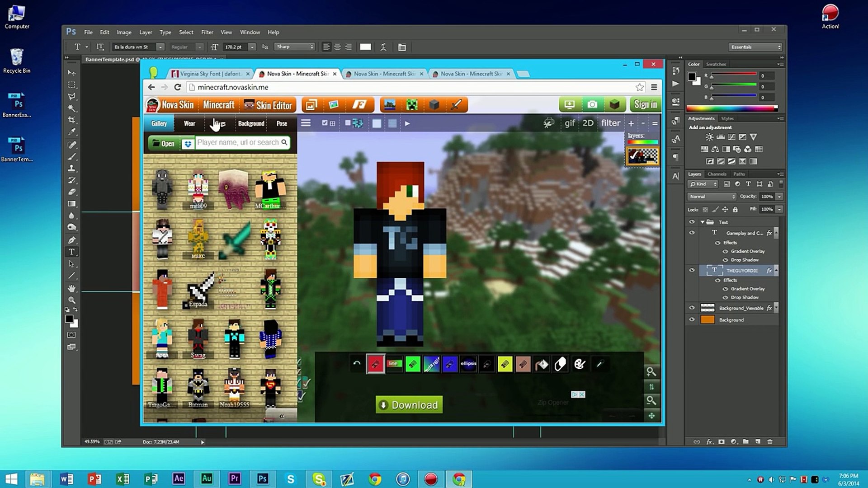Select the paint bucket fill tool in Nova Skin

click(x=542, y=364)
